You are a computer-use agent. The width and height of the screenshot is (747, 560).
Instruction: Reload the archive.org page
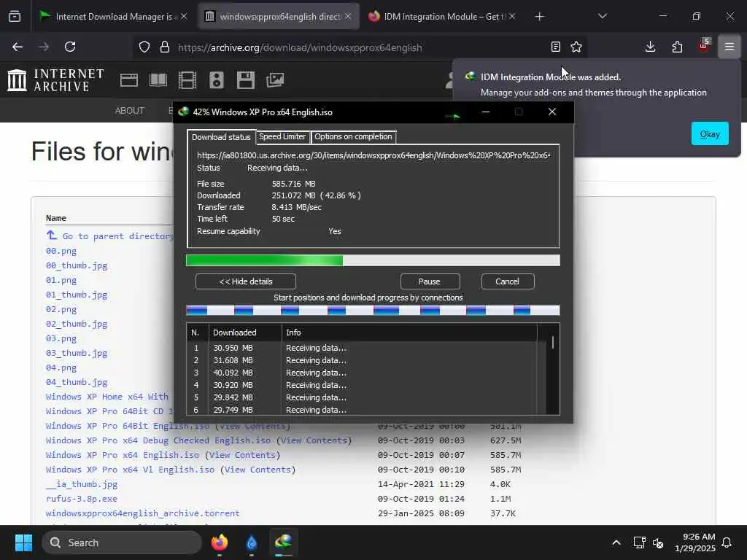[70, 47]
